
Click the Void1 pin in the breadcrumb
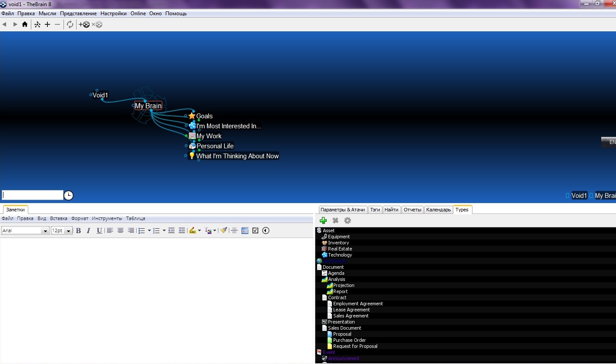[x=579, y=196]
